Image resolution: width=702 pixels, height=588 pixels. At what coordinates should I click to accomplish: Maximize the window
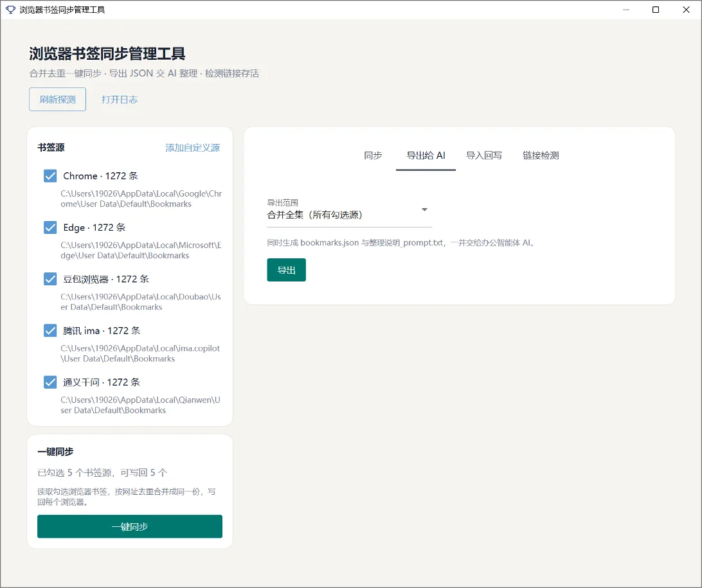click(656, 10)
